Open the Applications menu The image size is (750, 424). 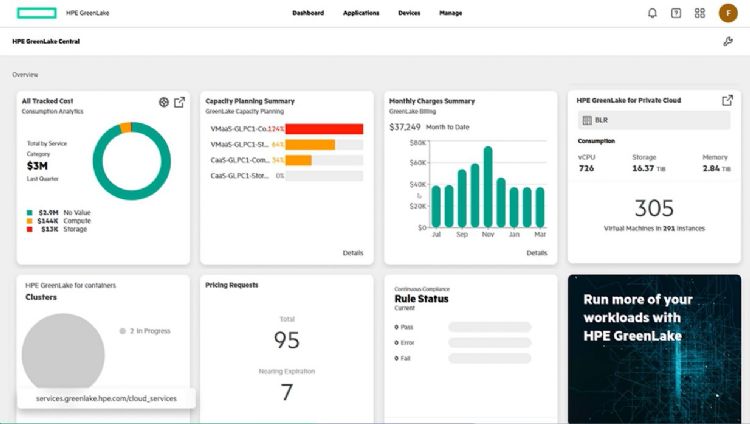coord(361,13)
